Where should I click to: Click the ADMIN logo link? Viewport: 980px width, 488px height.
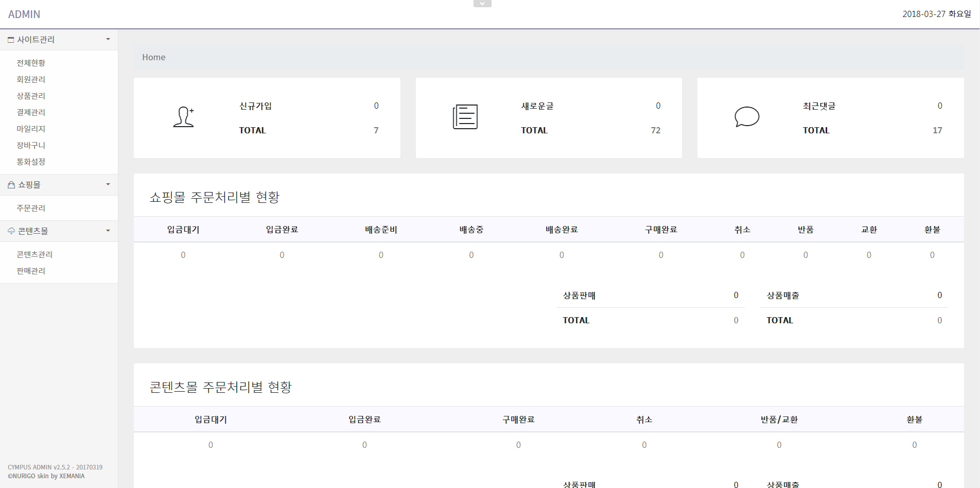[x=24, y=14]
